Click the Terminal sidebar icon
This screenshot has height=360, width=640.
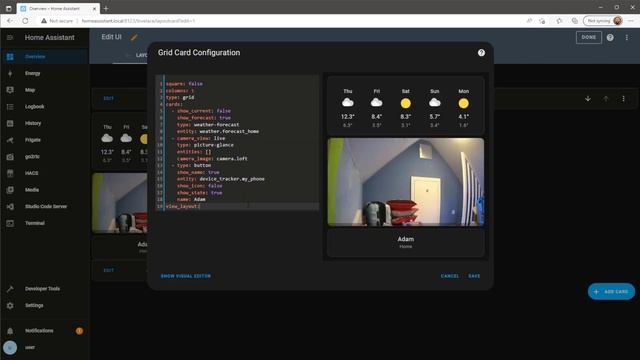10,223
